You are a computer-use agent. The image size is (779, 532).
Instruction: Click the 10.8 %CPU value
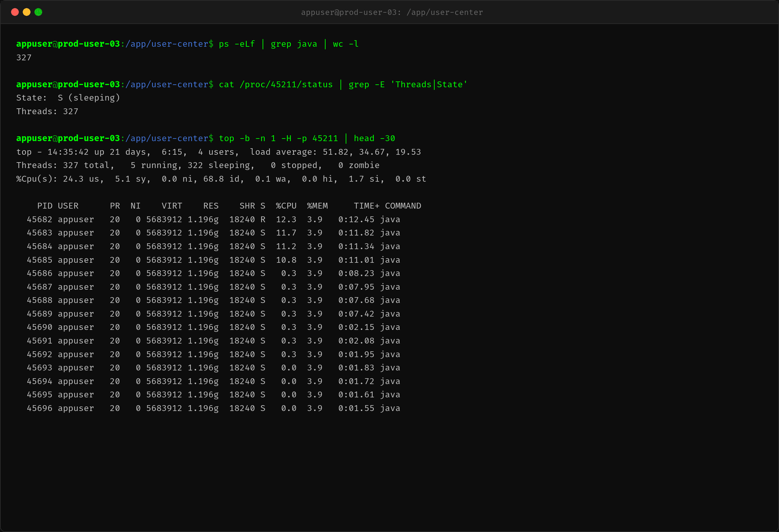[x=286, y=260]
